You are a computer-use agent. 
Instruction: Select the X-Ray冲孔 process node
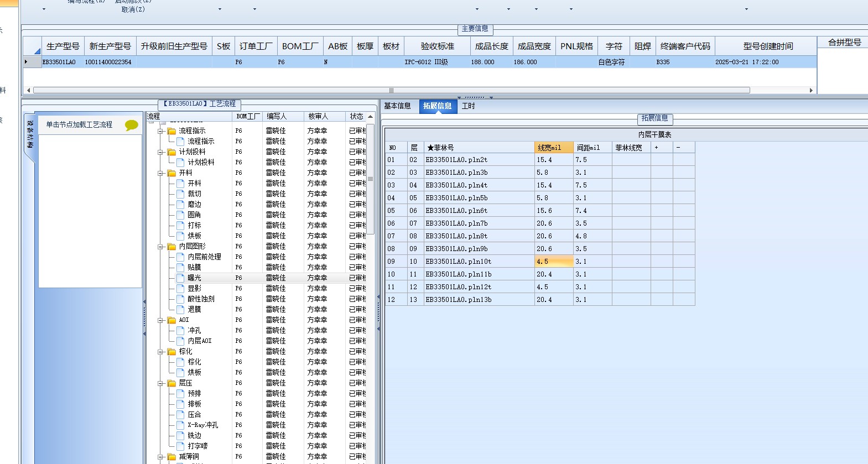(203, 425)
